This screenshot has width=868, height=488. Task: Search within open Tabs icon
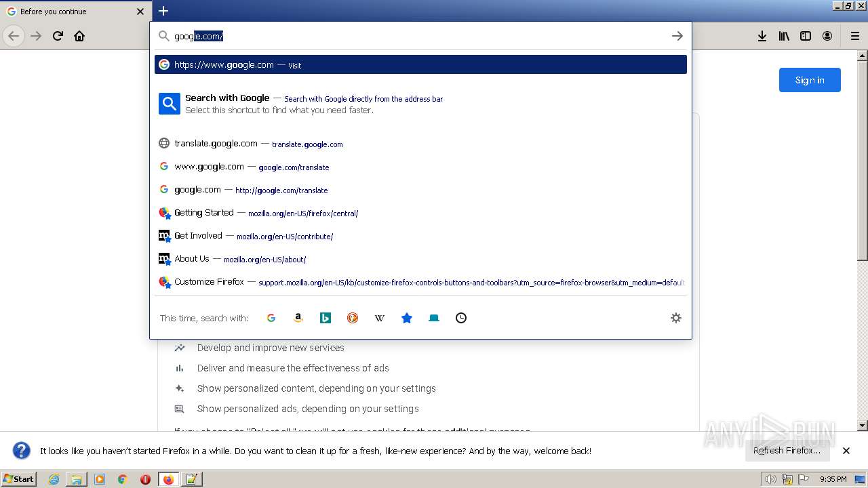click(434, 318)
